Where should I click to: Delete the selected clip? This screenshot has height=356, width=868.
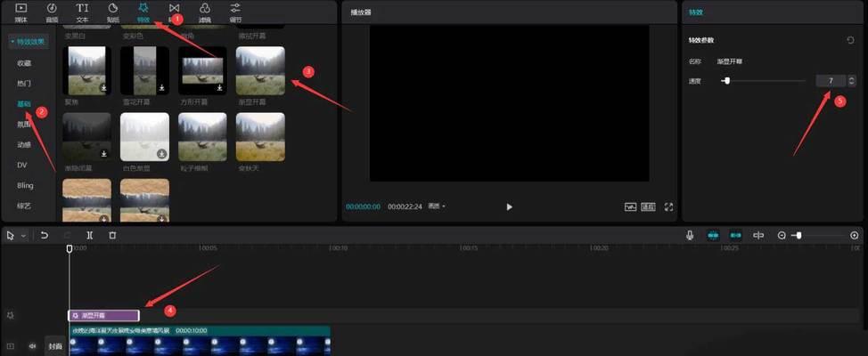(x=112, y=236)
